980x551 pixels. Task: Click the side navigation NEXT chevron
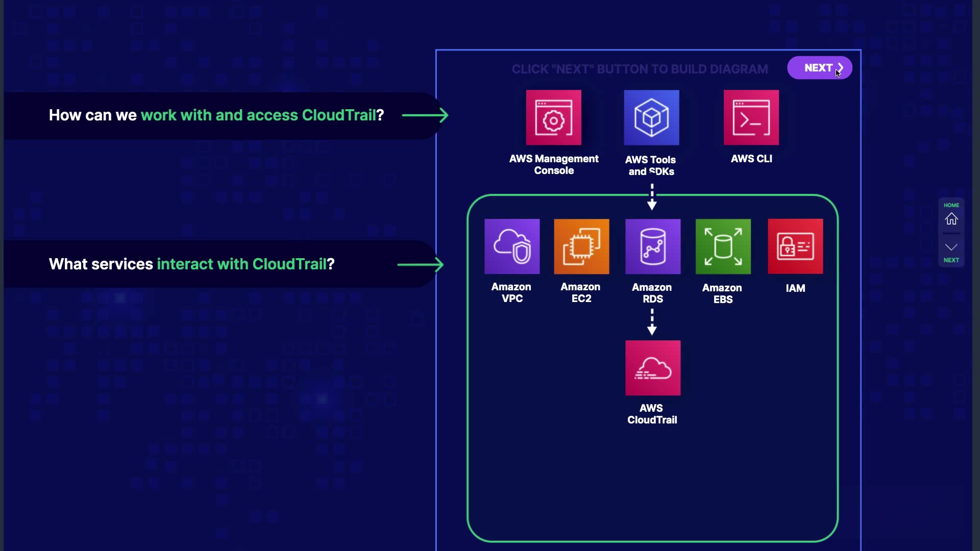click(x=951, y=248)
